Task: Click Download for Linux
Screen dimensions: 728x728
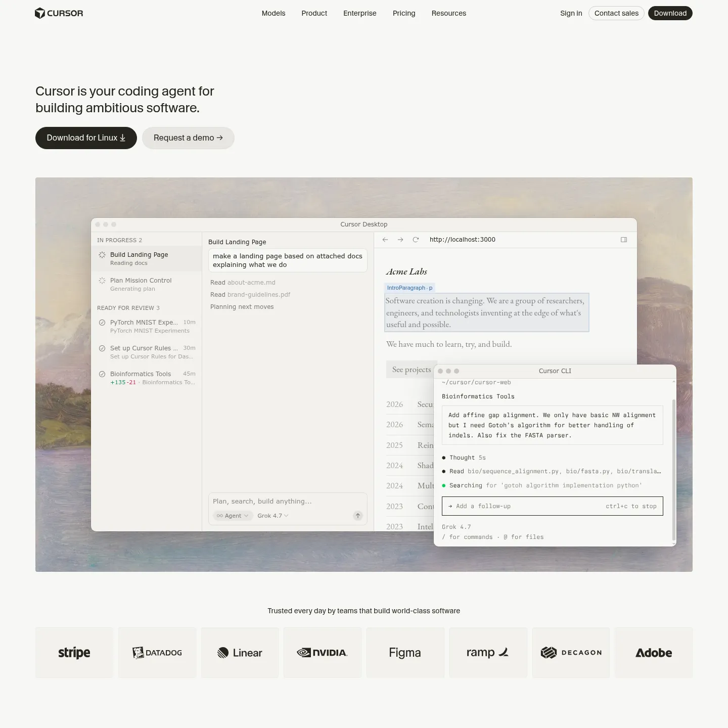Action: 86,138
